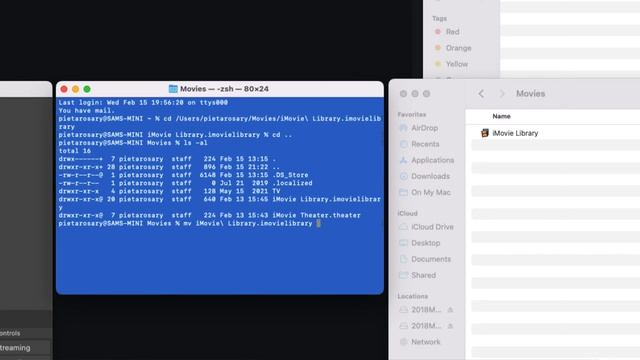
Task: Sort by Name column header in Finder
Action: (501, 116)
